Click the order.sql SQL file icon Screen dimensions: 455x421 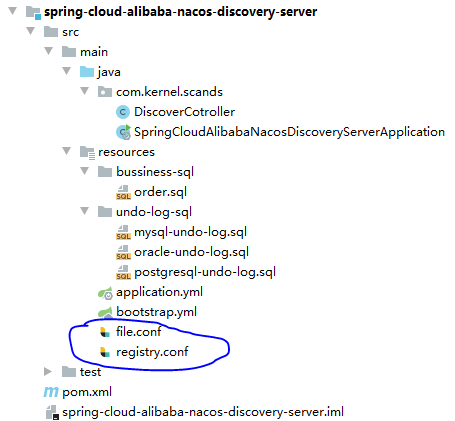[123, 192]
